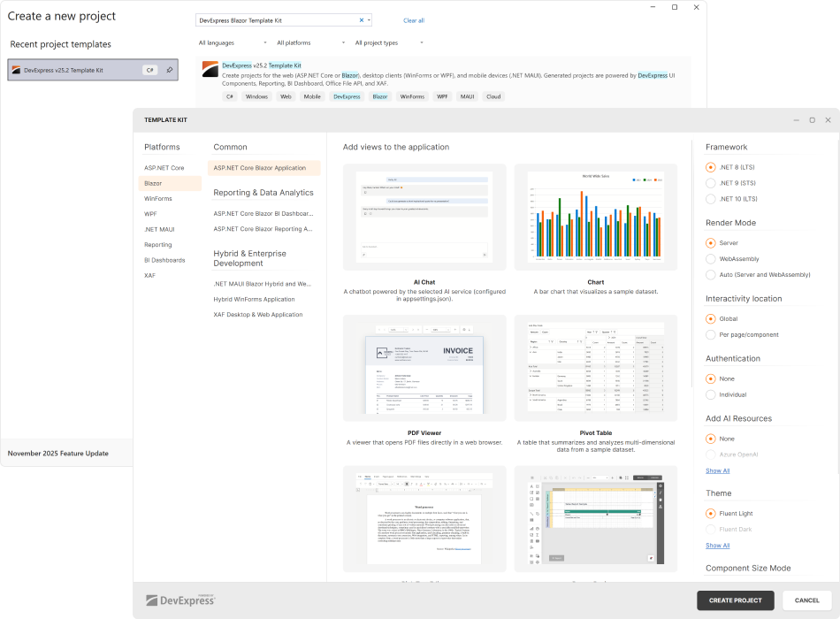Maximize the Template Kit window
The height and width of the screenshot is (619, 840).
(x=812, y=120)
